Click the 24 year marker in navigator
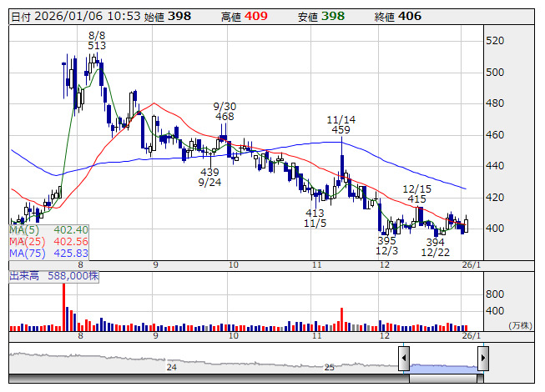 coord(172,367)
